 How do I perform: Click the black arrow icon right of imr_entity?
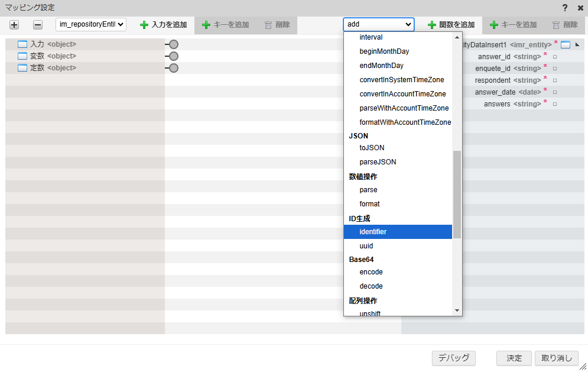point(576,44)
